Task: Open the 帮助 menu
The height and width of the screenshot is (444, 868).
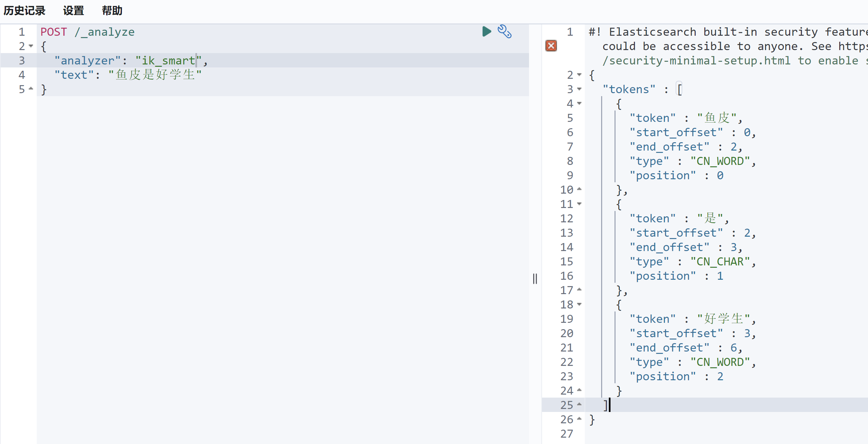Action: point(112,11)
